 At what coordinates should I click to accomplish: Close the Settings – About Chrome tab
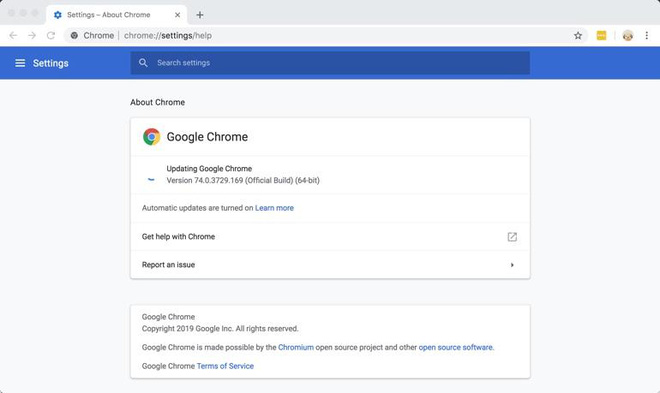pyautogui.click(x=178, y=15)
